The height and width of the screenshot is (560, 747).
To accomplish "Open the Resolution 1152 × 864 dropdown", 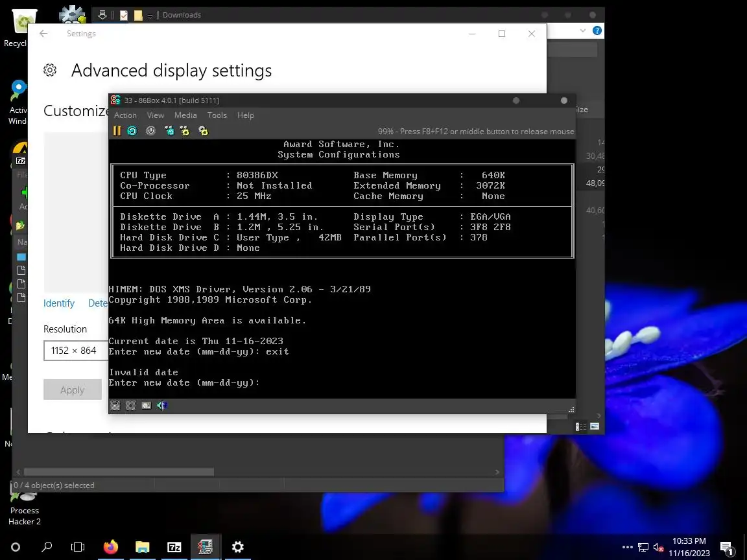I will click(x=77, y=351).
